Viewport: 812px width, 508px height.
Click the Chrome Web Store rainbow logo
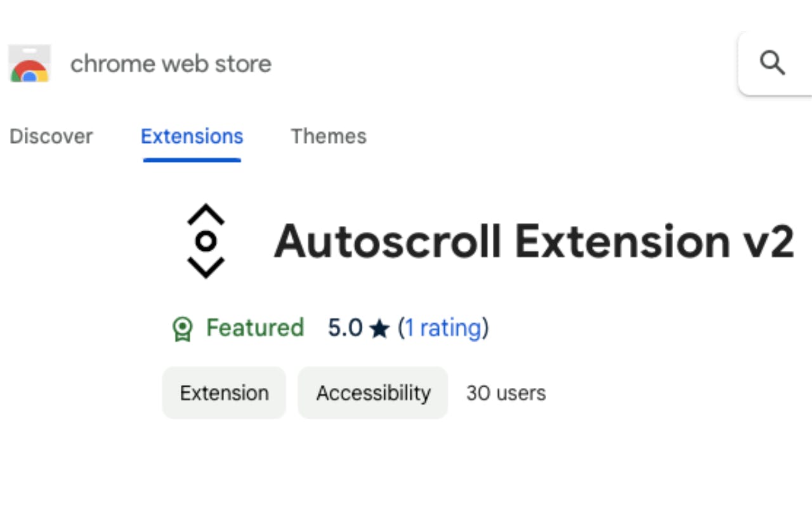click(29, 64)
